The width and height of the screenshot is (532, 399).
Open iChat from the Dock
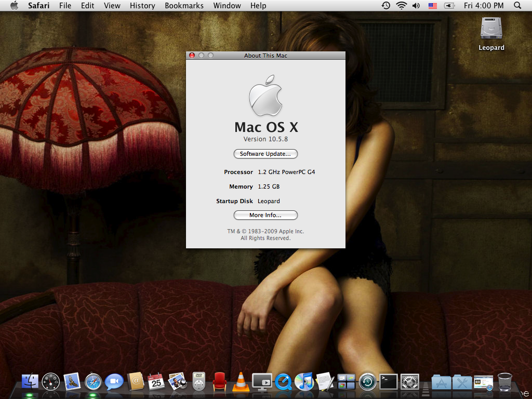point(114,382)
